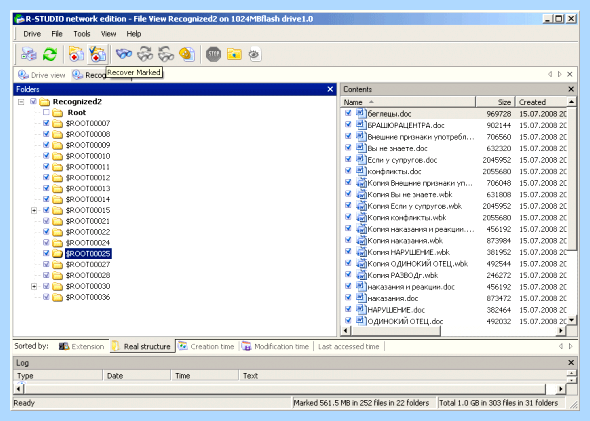Image resolution: width=590 pixels, height=421 pixels.
Task: Click the Word icon of НАРУШЕНИЕ.doc
Action: pyautogui.click(x=361, y=310)
